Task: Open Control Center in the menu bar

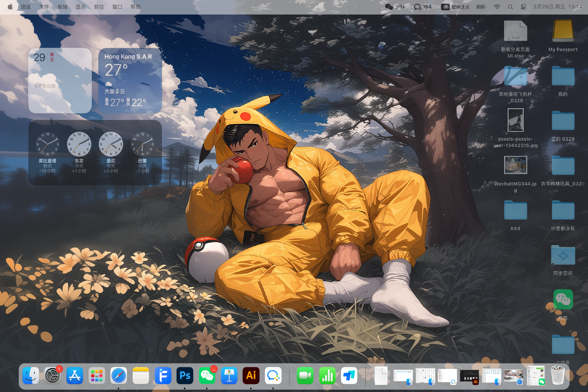Action: (x=523, y=7)
